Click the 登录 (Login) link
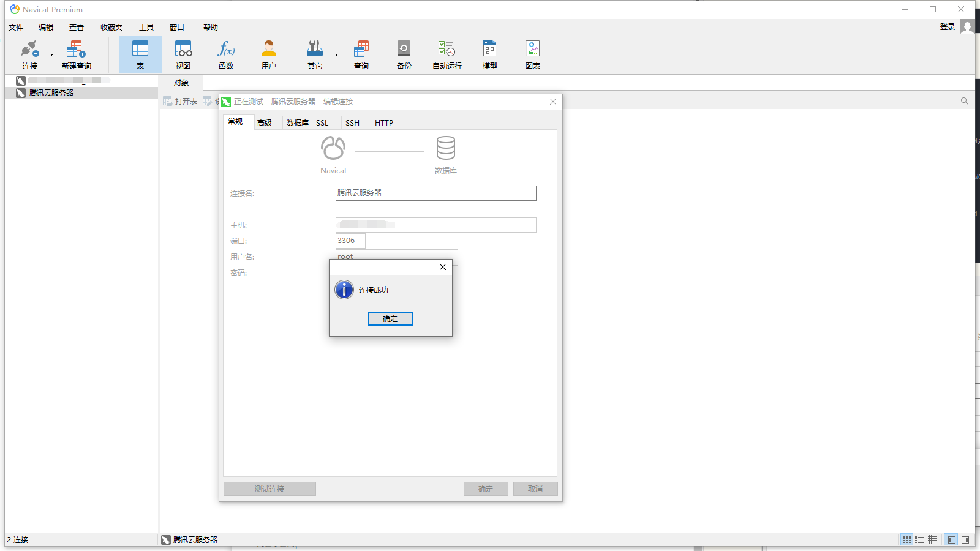This screenshot has width=980, height=551. (948, 27)
